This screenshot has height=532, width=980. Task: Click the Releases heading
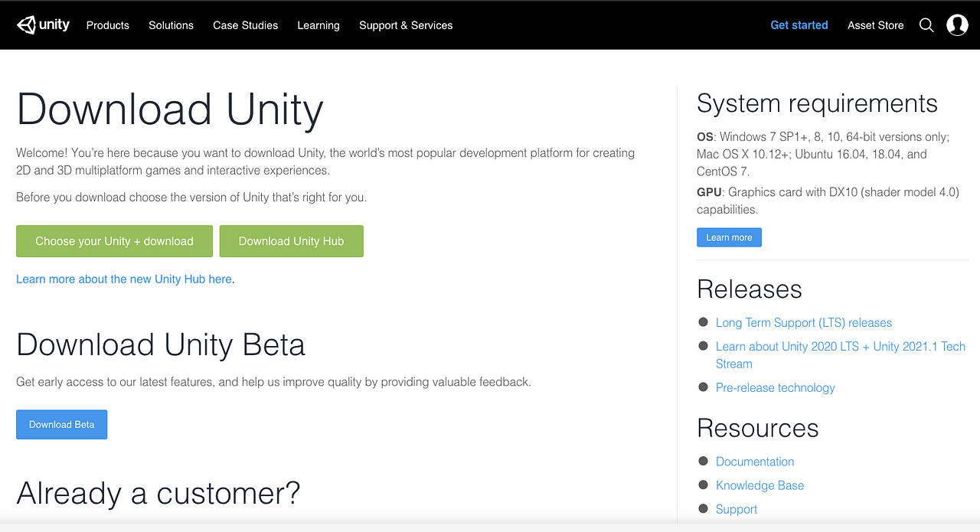pyautogui.click(x=750, y=289)
